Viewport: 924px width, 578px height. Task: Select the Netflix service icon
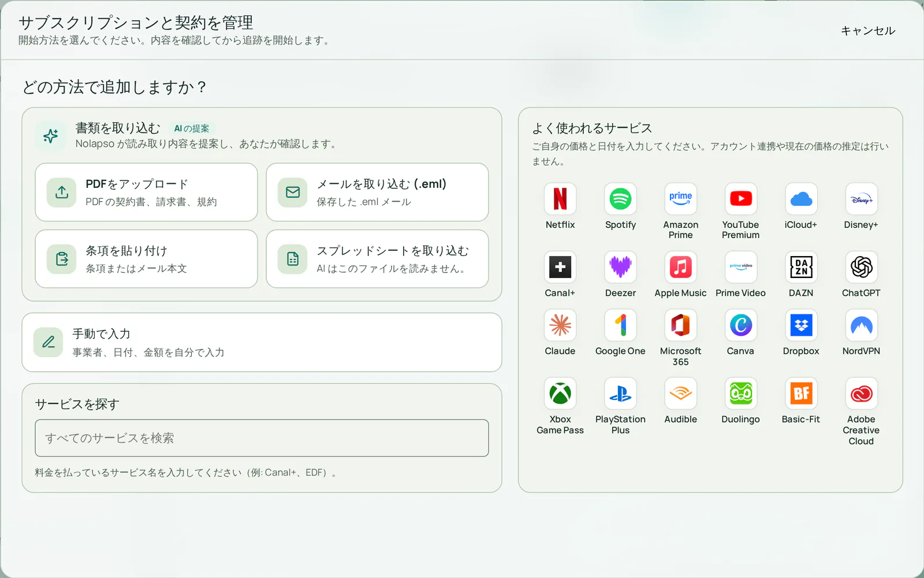click(560, 199)
